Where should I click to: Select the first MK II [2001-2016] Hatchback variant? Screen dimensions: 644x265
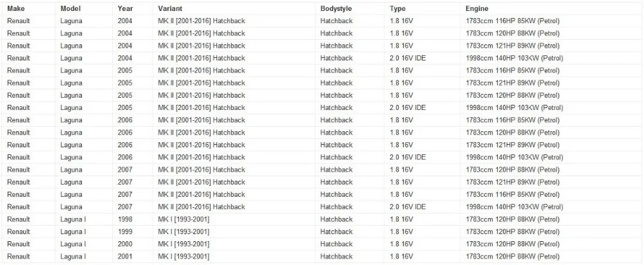(201, 21)
